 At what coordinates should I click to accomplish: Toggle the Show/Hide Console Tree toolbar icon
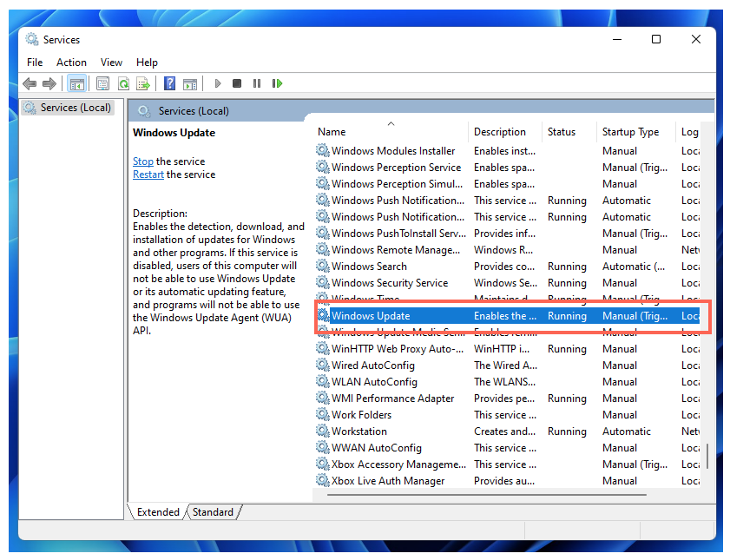point(76,84)
